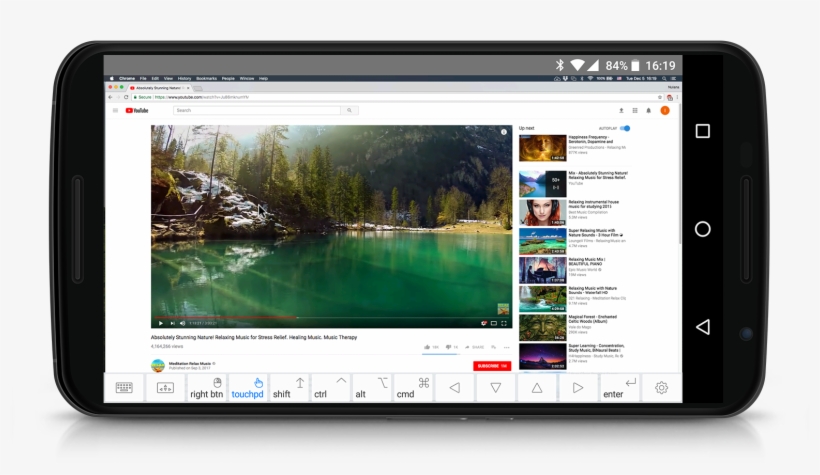Enter full screen video mode
Image resolution: width=820 pixels, height=475 pixels.
tap(504, 323)
